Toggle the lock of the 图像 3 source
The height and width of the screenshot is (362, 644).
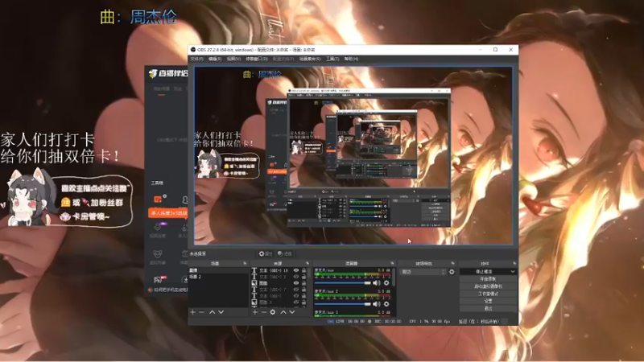tap(304, 302)
